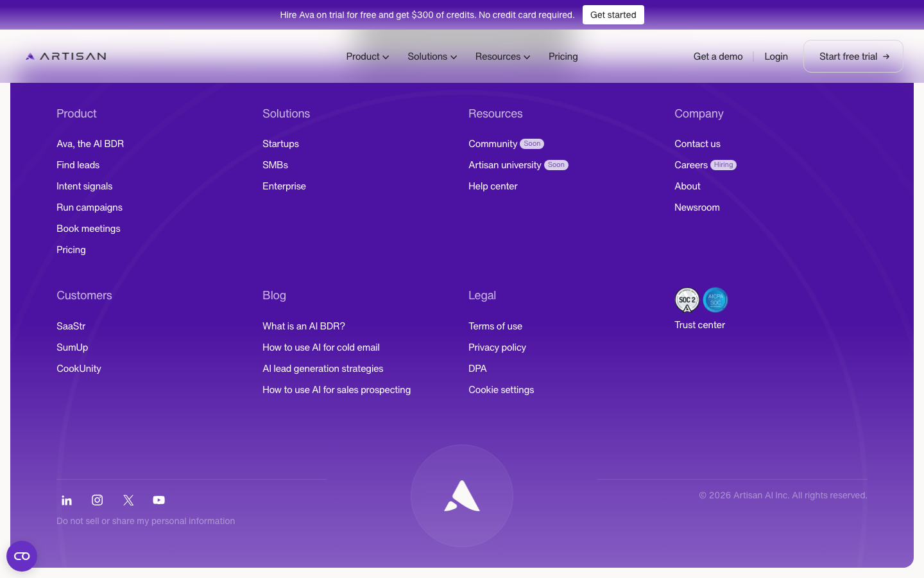This screenshot has height=578, width=924.
Task: Click the large Artisan emblem in footer
Action: coord(462,496)
